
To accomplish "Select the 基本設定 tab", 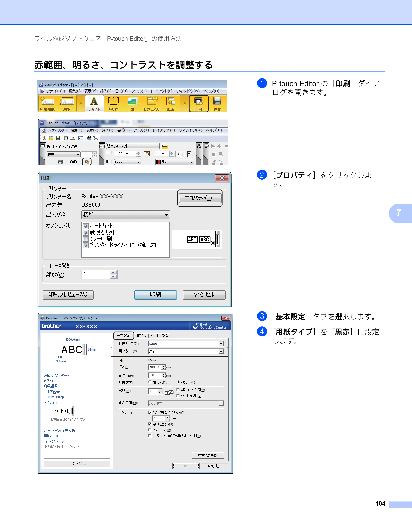I will coord(123,336).
